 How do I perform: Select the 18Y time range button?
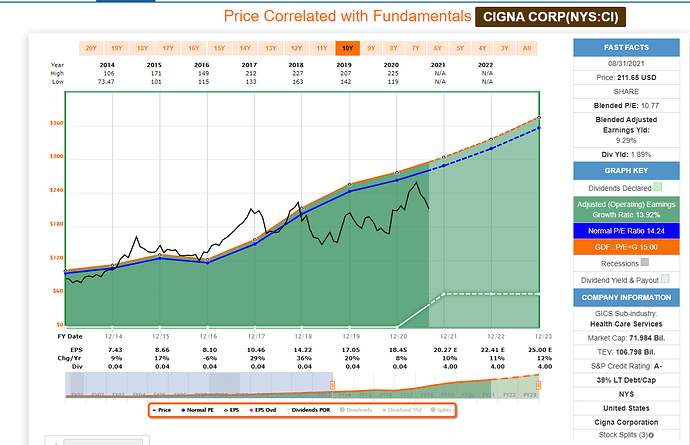tap(142, 48)
